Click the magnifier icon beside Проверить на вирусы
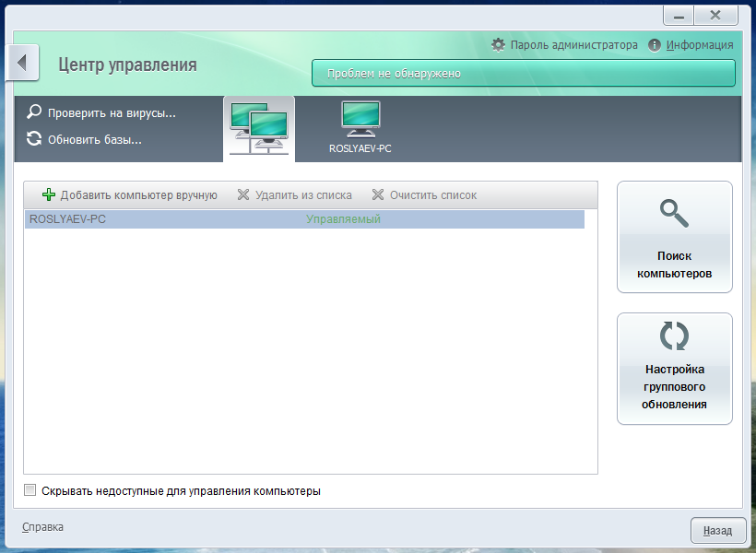756x553 pixels. [34, 112]
